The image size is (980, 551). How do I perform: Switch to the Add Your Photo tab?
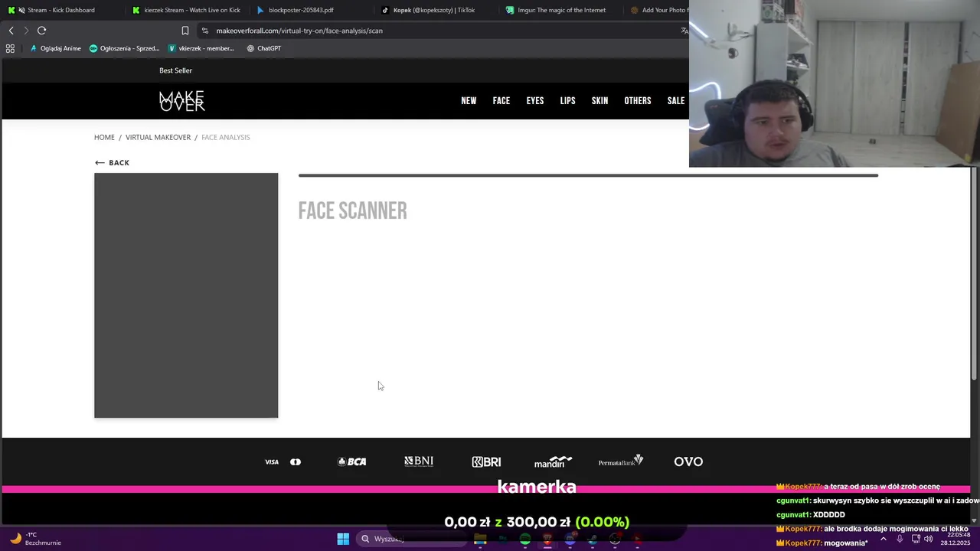(x=658, y=10)
